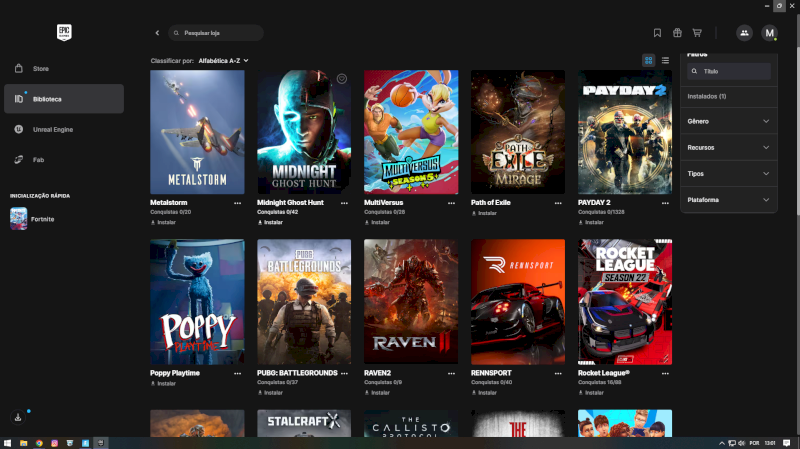Screen dimensions: 800x449
Task: Open Poppy Playtime more options
Action: [237, 373]
